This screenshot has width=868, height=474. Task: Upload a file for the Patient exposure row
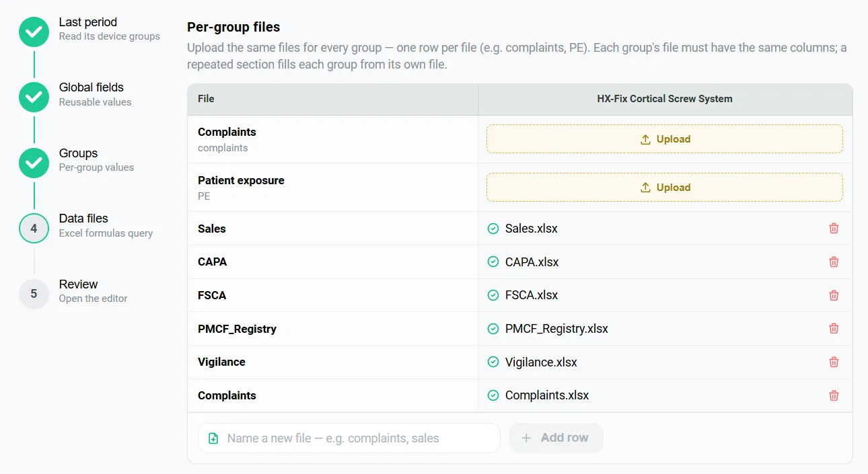pyautogui.click(x=665, y=188)
